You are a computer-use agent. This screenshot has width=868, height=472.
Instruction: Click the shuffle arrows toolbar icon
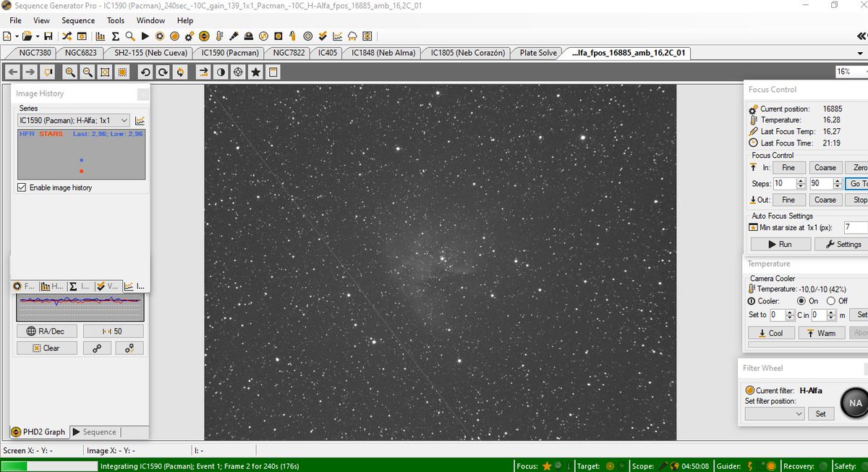[x=67, y=36]
